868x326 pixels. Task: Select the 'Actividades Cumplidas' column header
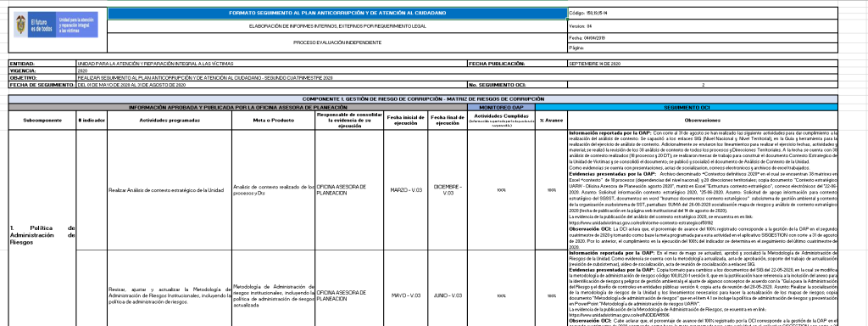click(501, 121)
